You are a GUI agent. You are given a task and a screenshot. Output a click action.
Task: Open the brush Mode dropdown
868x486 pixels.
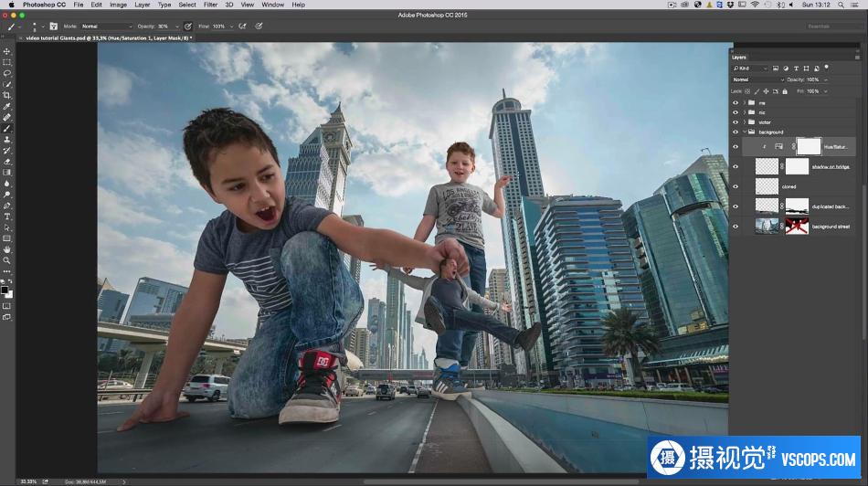point(108,26)
